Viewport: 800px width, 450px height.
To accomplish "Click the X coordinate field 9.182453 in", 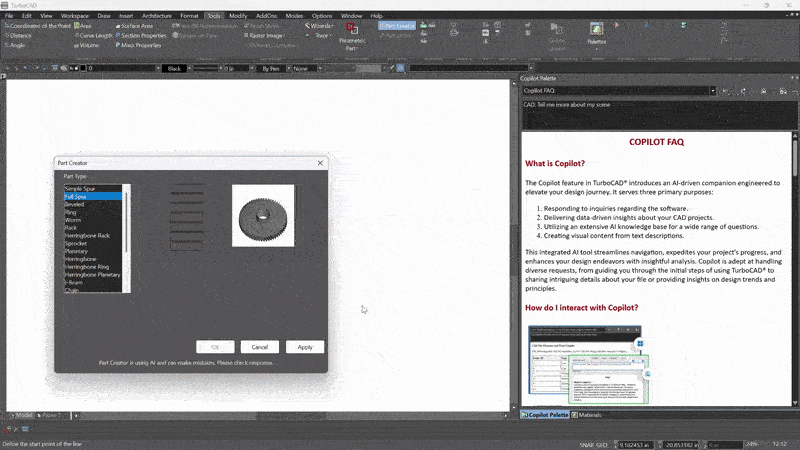I will pyautogui.click(x=634, y=445).
